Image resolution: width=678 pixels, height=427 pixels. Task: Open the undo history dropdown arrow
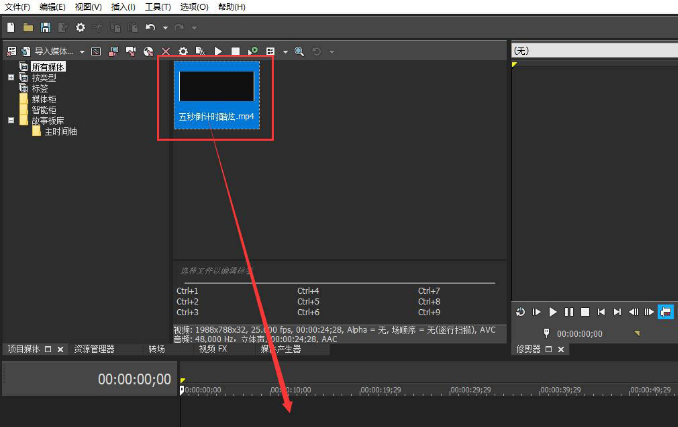point(165,28)
